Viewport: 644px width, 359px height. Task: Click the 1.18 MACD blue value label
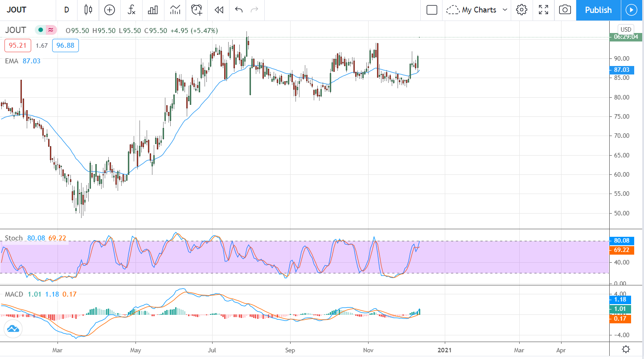click(x=620, y=300)
